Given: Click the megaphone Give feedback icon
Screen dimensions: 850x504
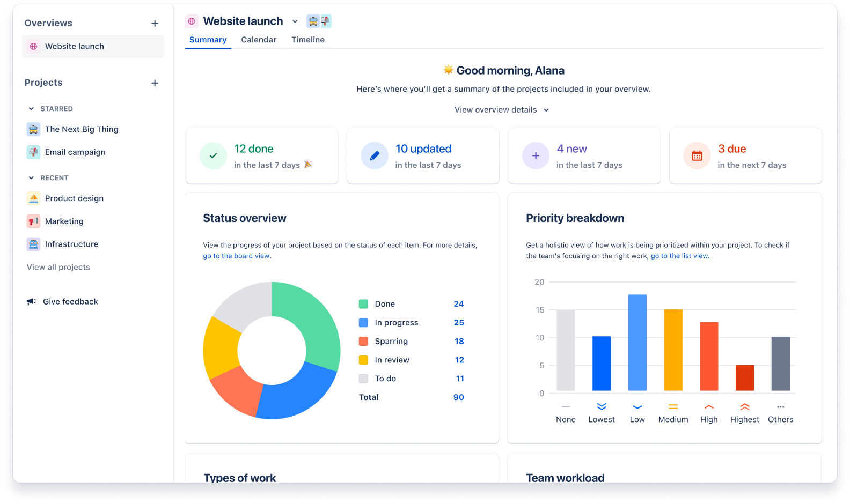Looking at the screenshot, I should click(32, 302).
